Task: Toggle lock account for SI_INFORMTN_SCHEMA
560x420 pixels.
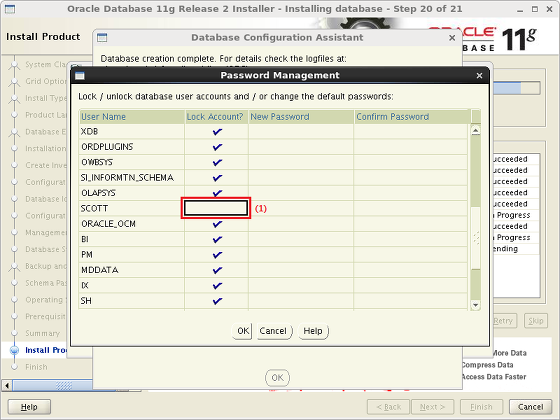Action: pyautogui.click(x=216, y=178)
